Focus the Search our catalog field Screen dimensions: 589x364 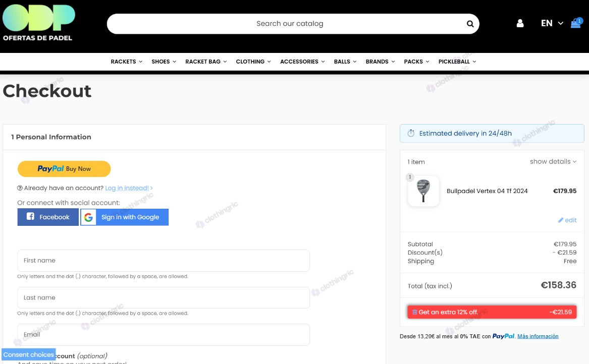point(293,24)
